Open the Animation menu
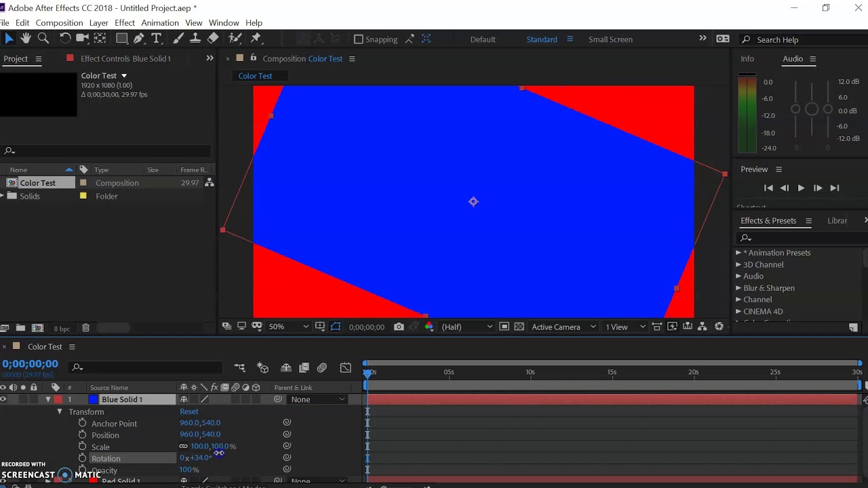Screen dimensions: 868x488 (x=160, y=23)
